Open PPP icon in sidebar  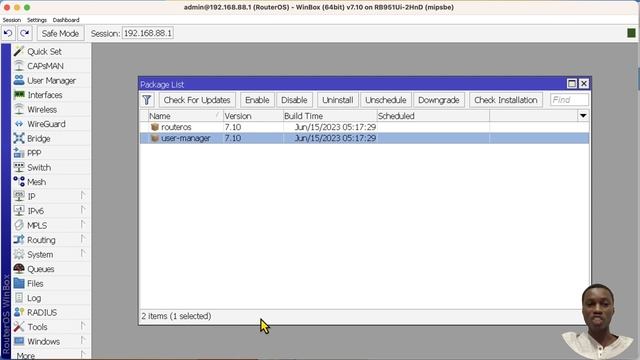pos(19,153)
